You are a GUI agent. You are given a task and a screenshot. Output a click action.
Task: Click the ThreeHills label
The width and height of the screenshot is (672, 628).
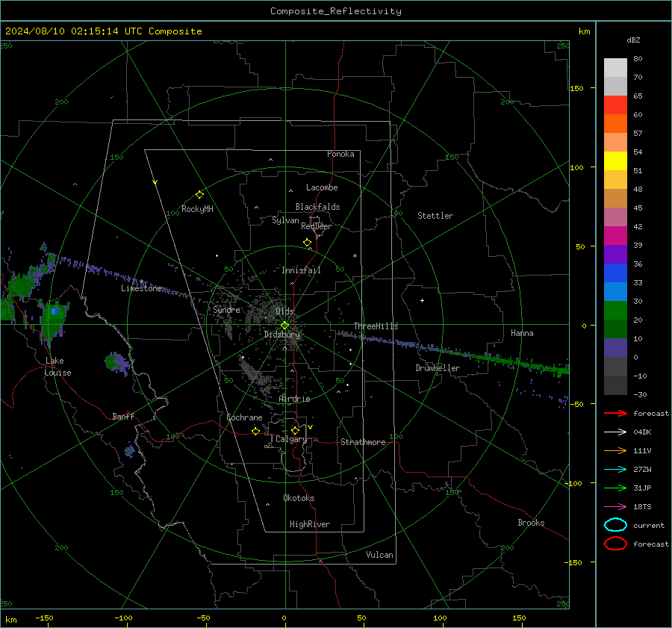click(376, 326)
